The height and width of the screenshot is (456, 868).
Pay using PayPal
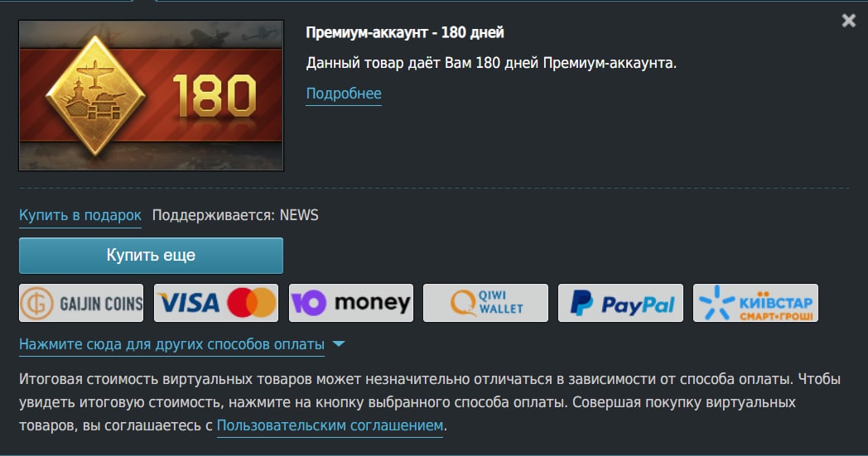pos(620,303)
